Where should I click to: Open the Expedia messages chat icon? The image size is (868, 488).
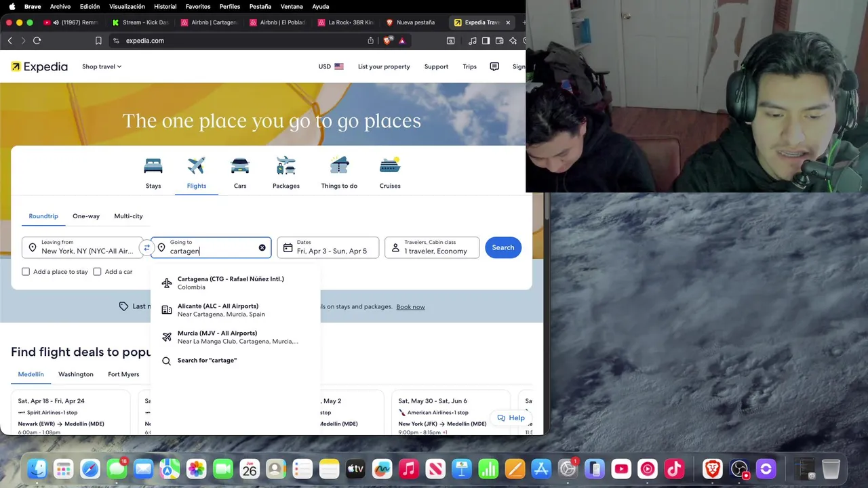[x=494, y=66]
